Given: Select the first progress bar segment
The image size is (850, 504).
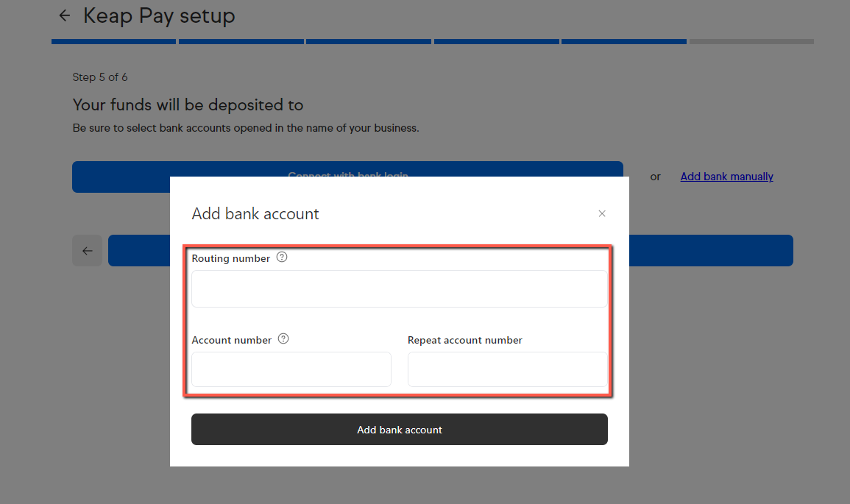Looking at the screenshot, I should [x=114, y=42].
